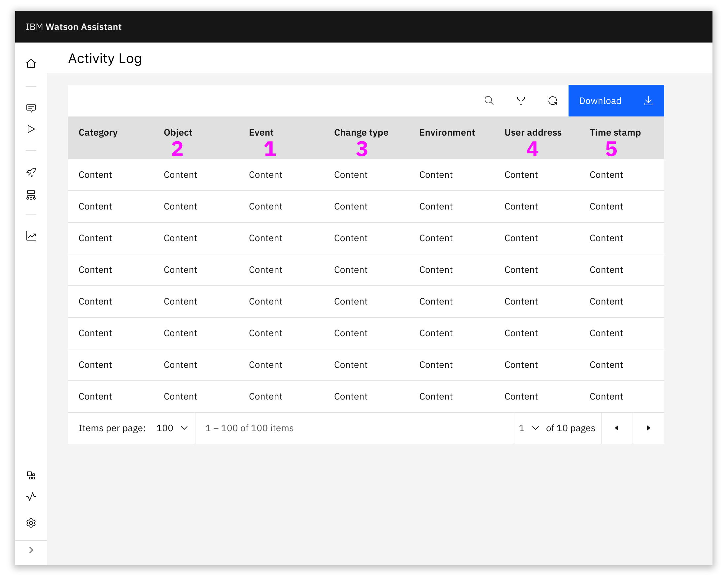Screen dimensions: 728x581
Task: Click the table search magnifier icon
Action: coord(489,101)
